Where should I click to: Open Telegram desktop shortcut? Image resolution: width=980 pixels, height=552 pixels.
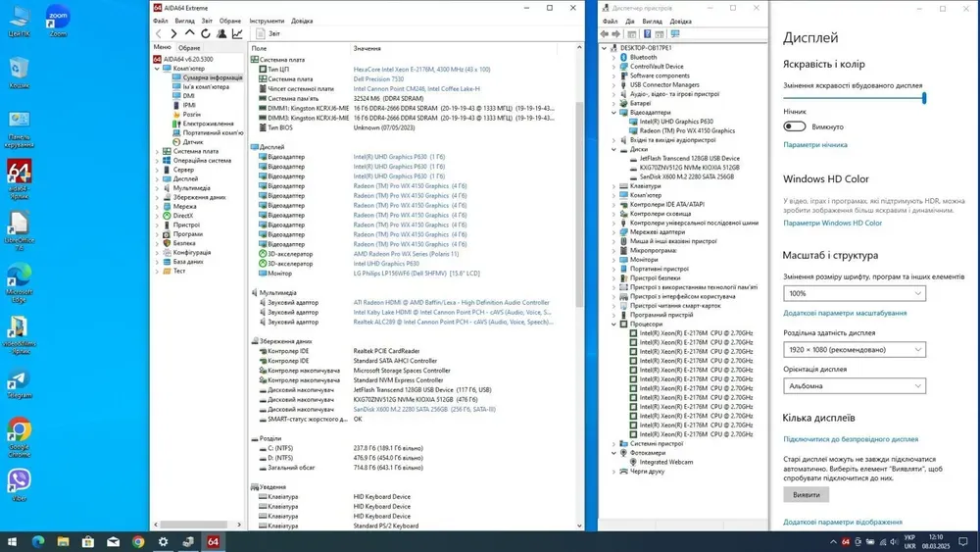point(19,382)
